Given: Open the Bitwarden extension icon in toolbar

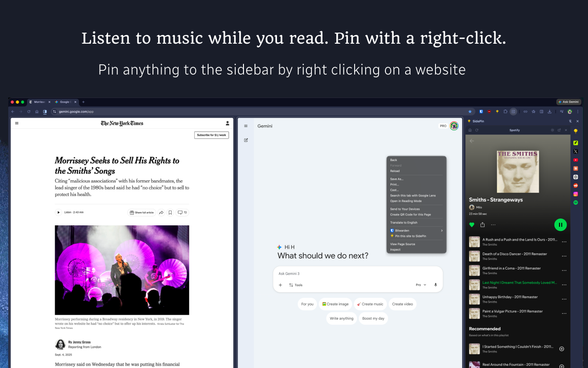Looking at the screenshot, I should pos(481,111).
